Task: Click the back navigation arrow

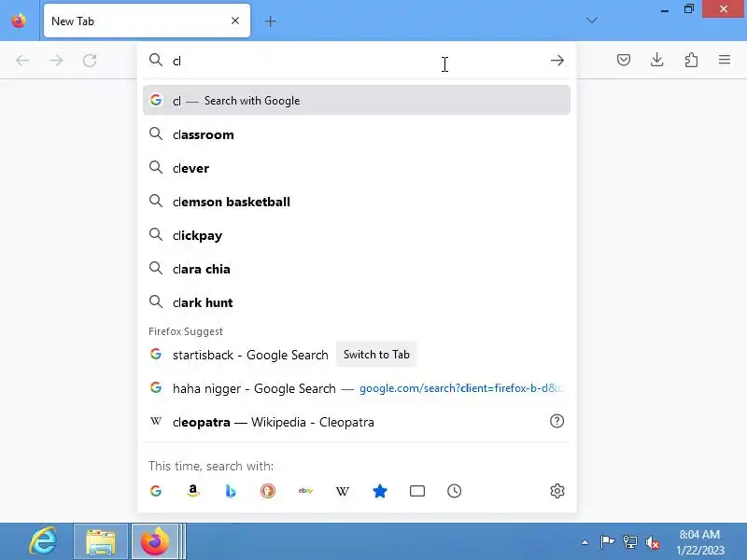Action: click(22, 61)
